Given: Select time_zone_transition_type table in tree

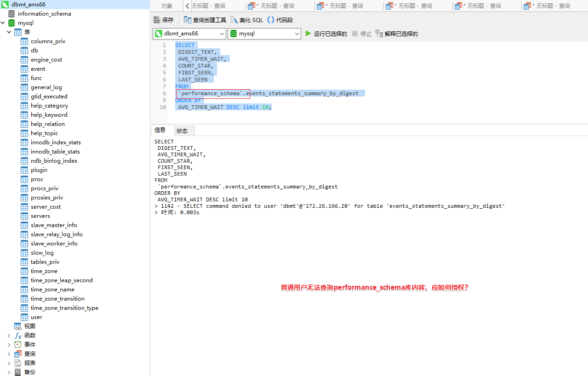Looking at the screenshot, I should (64, 308).
